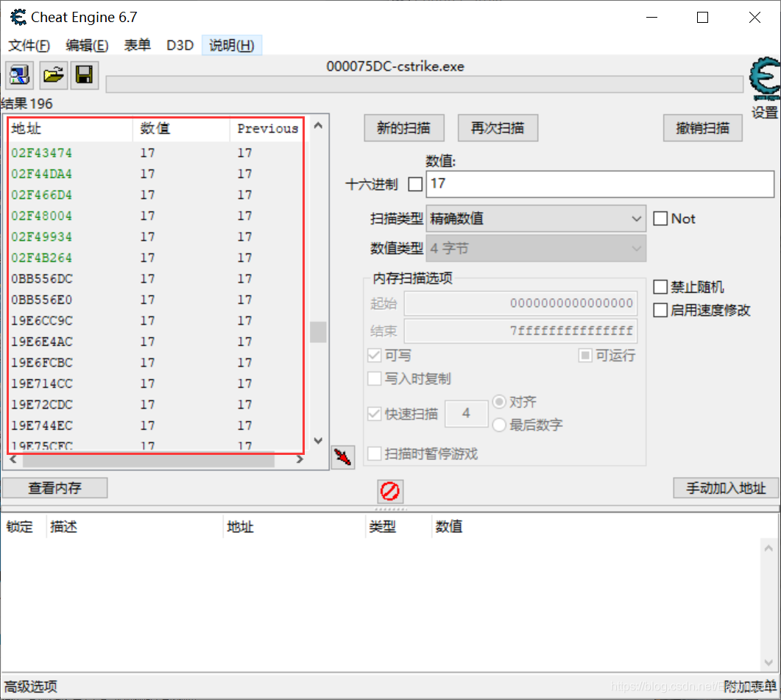The height and width of the screenshot is (700, 781).
Task: Click the results list vertical scrollbar thumb
Action: [318, 332]
